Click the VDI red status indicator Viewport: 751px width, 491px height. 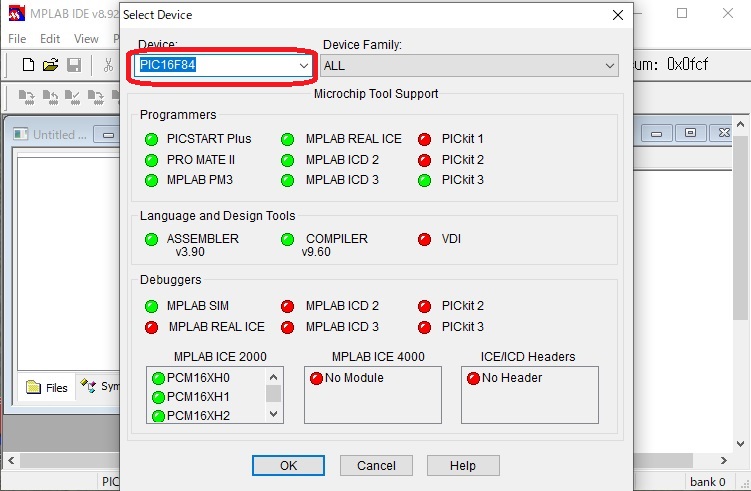coord(424,239)
